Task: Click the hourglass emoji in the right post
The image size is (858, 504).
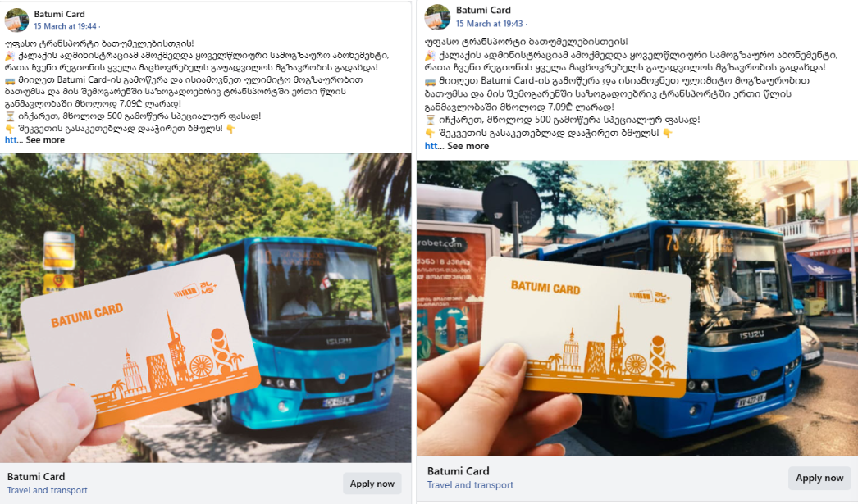Action: (430, 120)
